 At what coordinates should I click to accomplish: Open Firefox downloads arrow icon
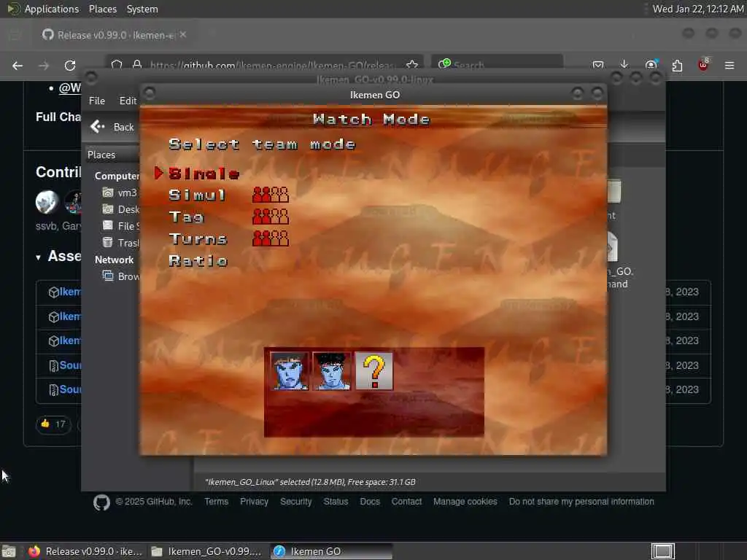(624, 64)
